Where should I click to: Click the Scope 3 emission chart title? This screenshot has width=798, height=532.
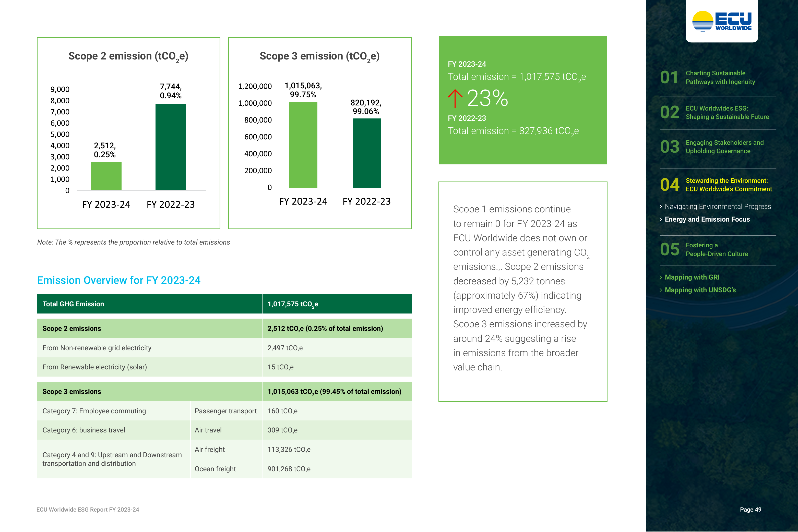click(x=319, y=56)
